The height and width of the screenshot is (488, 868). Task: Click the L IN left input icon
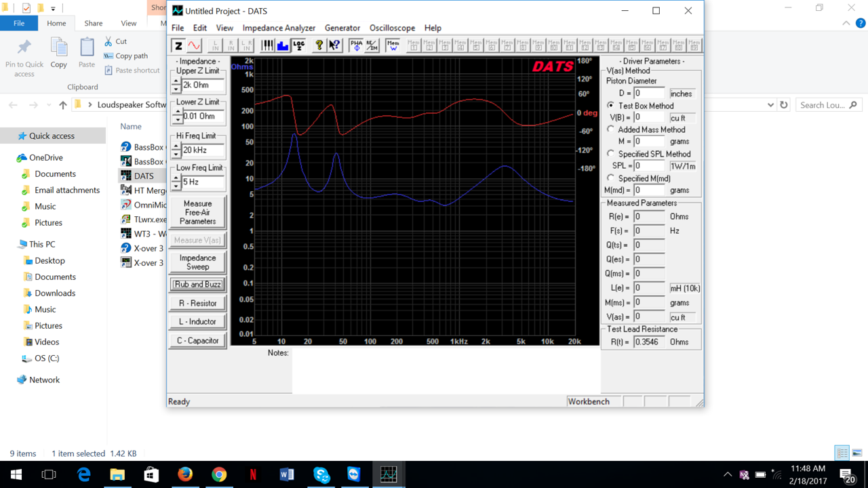[x=216, y=45]
